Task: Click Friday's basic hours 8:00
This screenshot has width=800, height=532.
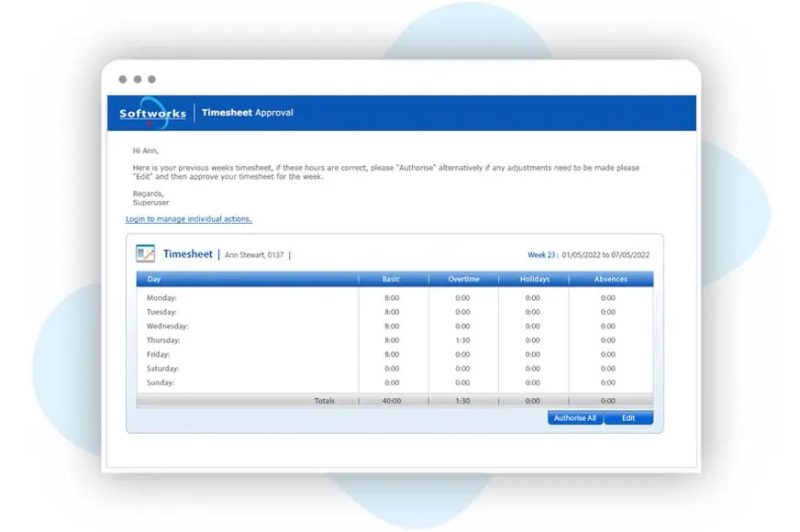Action: (x=392, y=354)
